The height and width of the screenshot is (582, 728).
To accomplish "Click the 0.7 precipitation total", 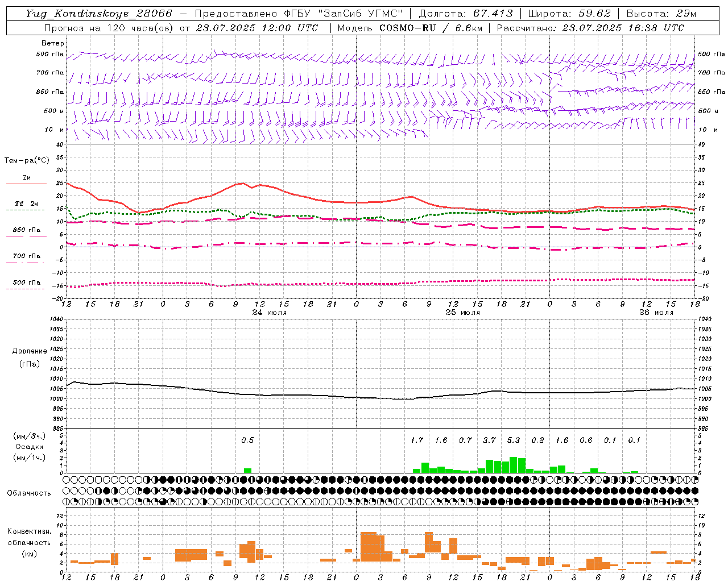I will tap(465, 440).
